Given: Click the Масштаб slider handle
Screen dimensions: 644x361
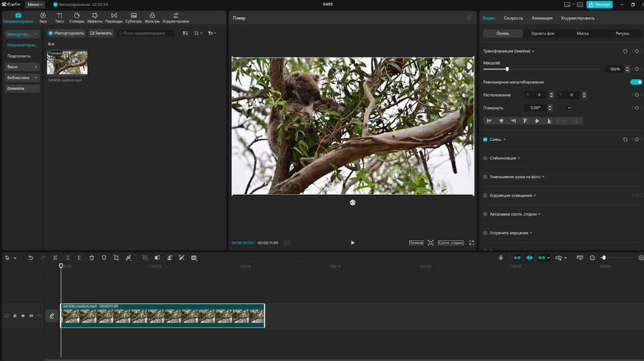Looking at the screenshot, I should 507,69.
